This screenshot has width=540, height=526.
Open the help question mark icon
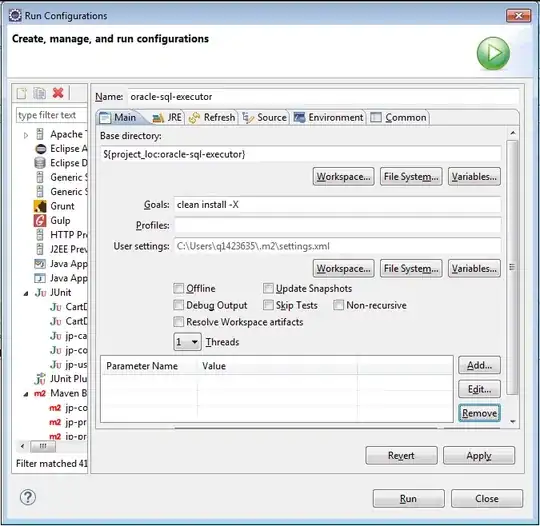(28, 497)
